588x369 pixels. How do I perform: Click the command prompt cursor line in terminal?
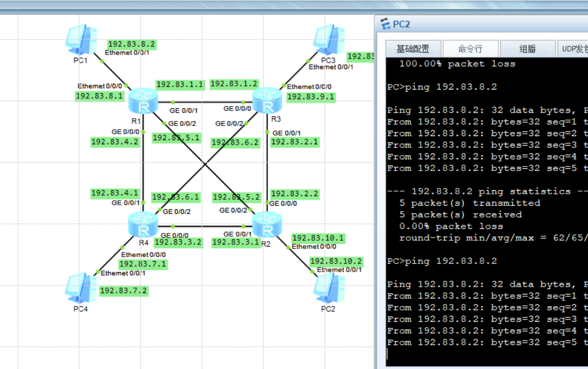pos(487,354)
